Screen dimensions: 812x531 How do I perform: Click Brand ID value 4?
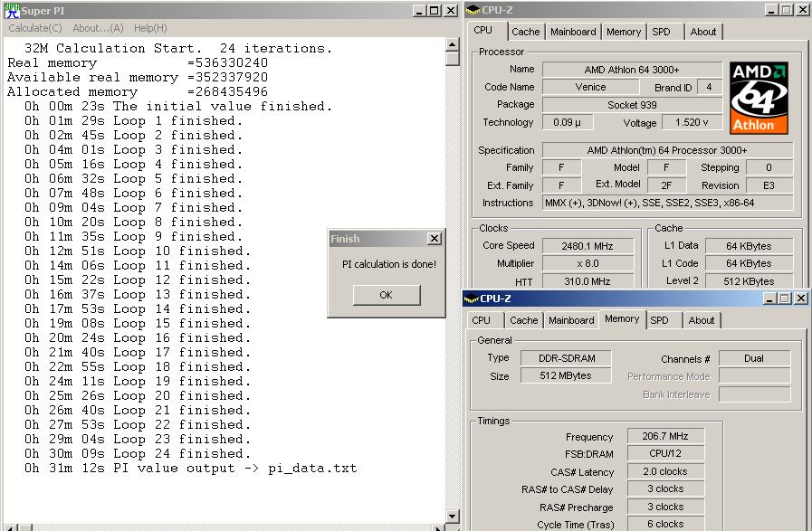click(709, 87)
